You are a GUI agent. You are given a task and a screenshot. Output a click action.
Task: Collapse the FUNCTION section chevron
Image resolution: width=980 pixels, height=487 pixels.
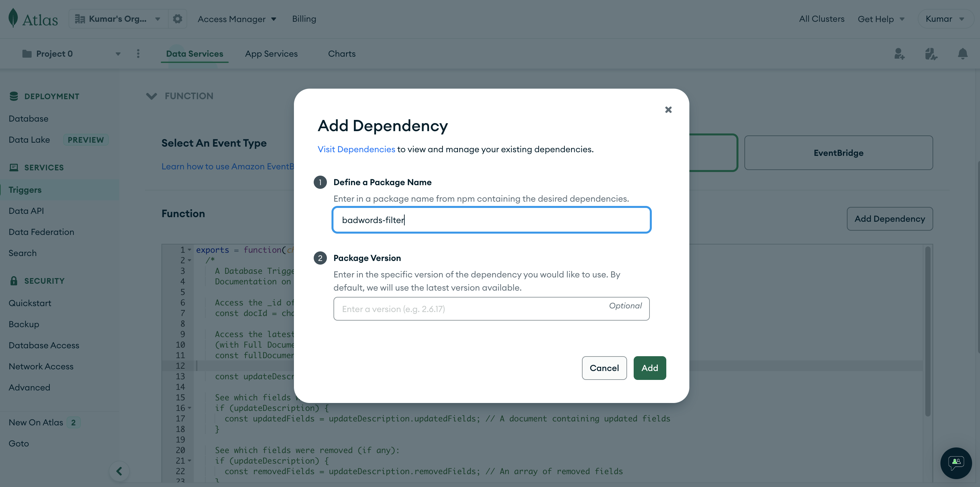point(151,96)
